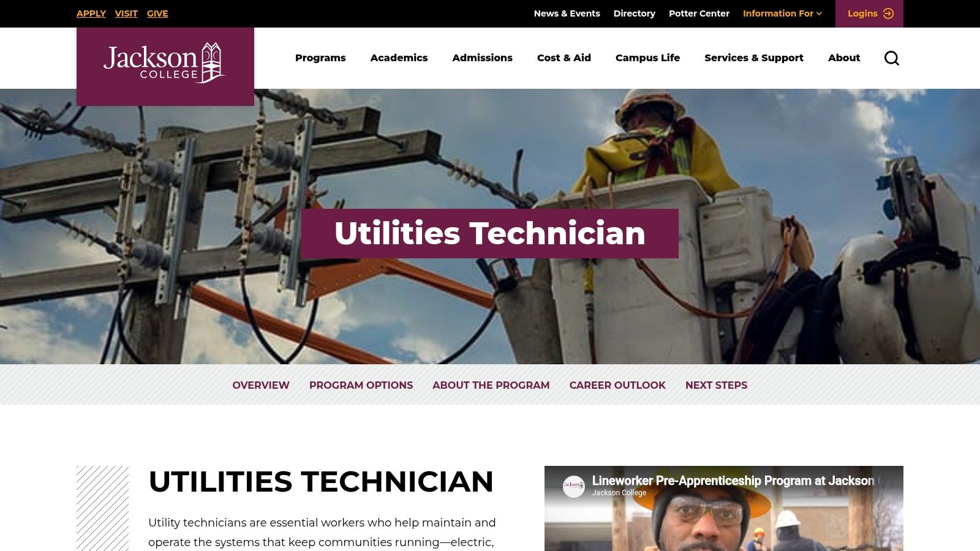This screenshot has height=551, width=980.
Task: Open the Directory menu item
Action: coord(635,13)
